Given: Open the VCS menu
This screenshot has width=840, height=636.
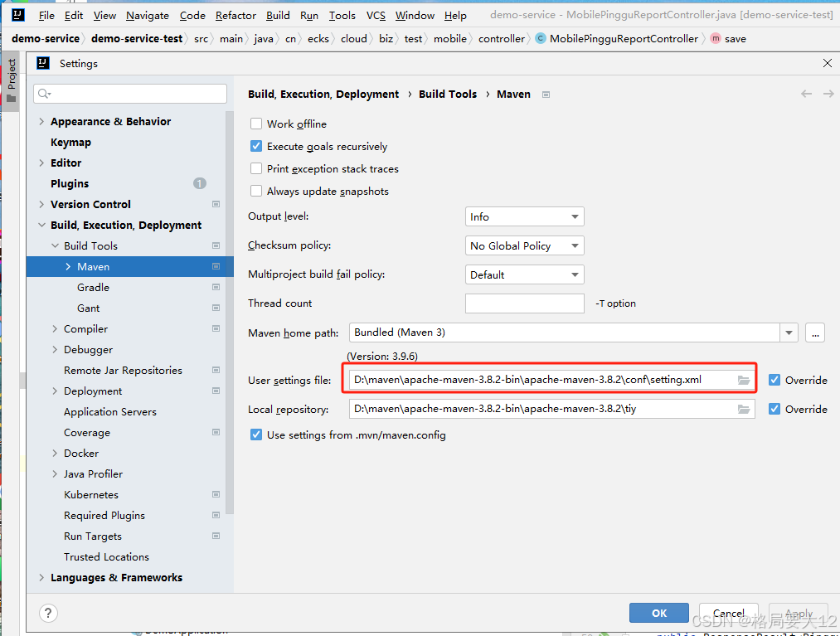Looking at the screenshot, I should (376, 16).
